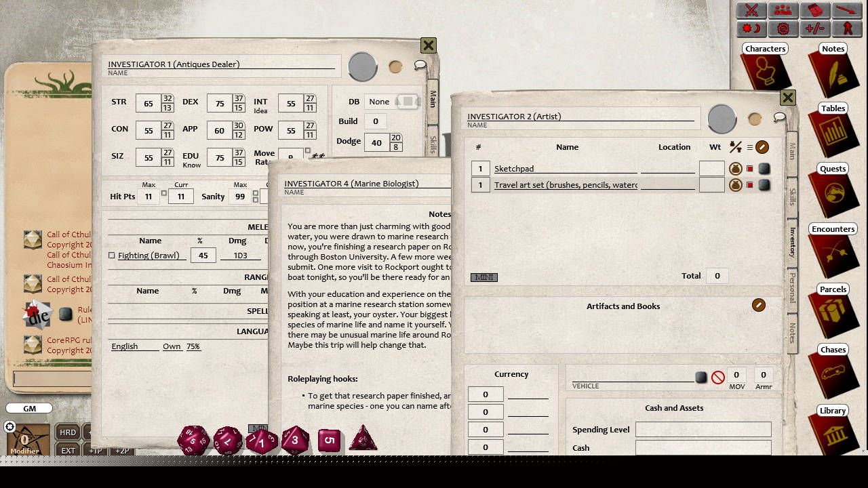Open Investigator 2 speech bubble icon

[x=779, y=117]
